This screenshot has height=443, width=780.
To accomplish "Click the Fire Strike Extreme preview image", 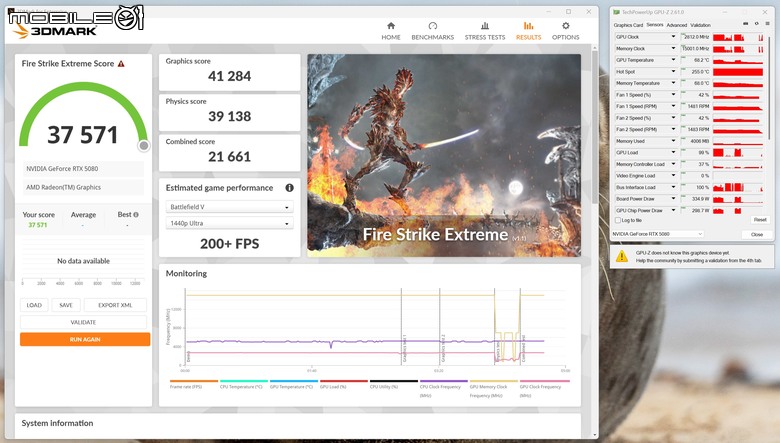I will [x=444, y=155].
